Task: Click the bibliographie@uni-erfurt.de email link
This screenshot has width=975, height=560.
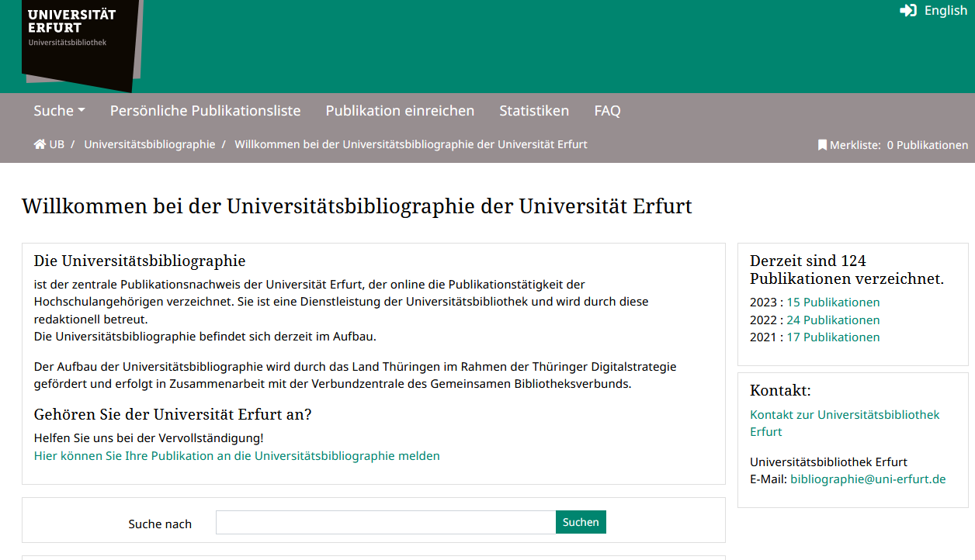Action: click(x=868, y=479)
